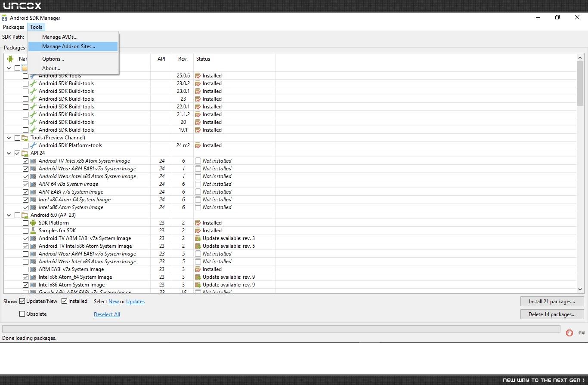Sort by the Status column header
The image size is (588, 385).
coord(234,59)
